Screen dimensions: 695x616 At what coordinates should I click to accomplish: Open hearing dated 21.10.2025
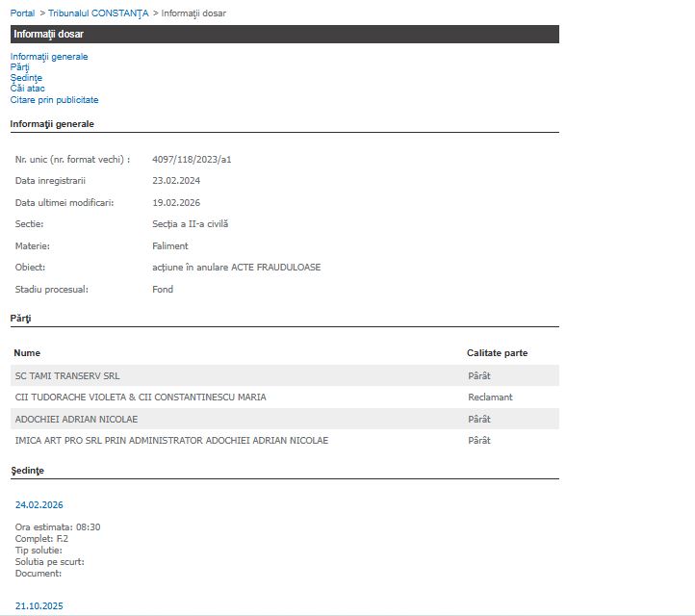tap(39, 606)
